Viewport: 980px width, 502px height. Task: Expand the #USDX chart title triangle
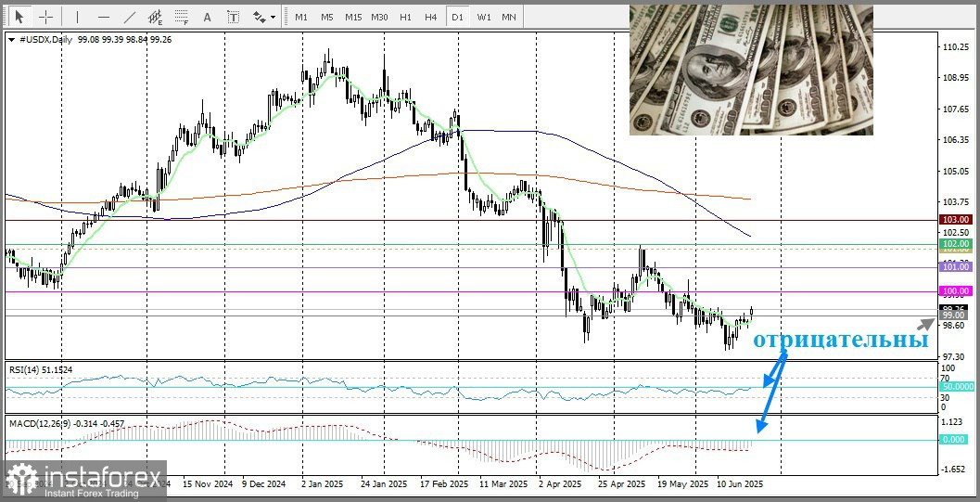coord(11,40)
